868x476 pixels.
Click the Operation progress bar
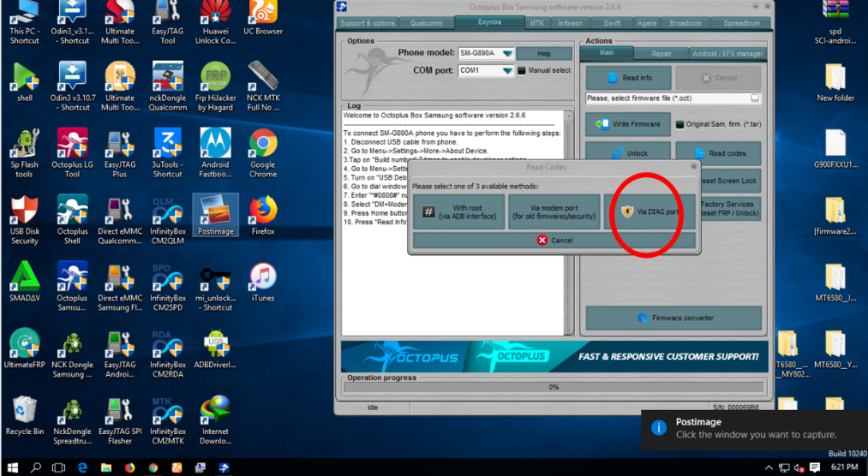pyautogui.click(x=554, y=387)
